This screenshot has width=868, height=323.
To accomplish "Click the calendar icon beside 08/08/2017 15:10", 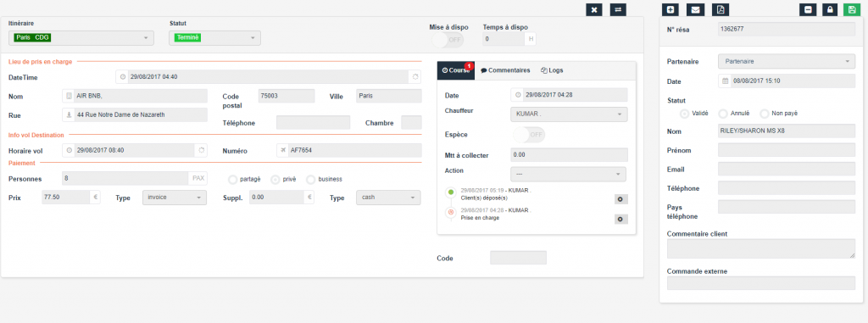I will [x=726, y=81].
